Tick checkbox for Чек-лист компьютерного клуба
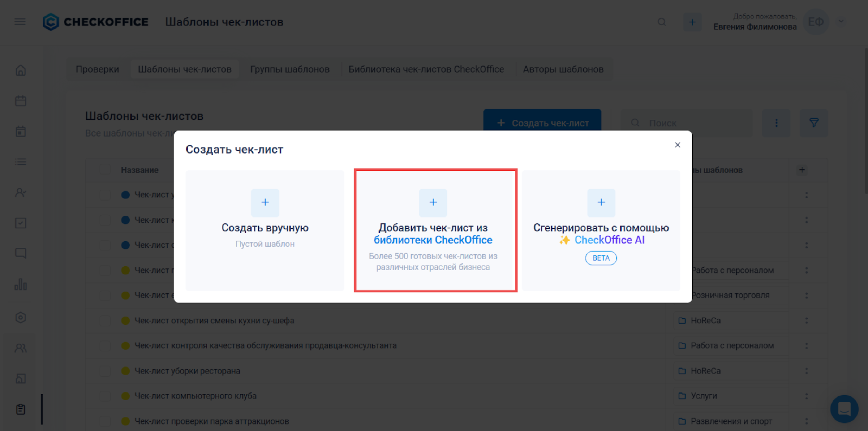Screen dimensions: 868x431 click(x=105, y=396)
